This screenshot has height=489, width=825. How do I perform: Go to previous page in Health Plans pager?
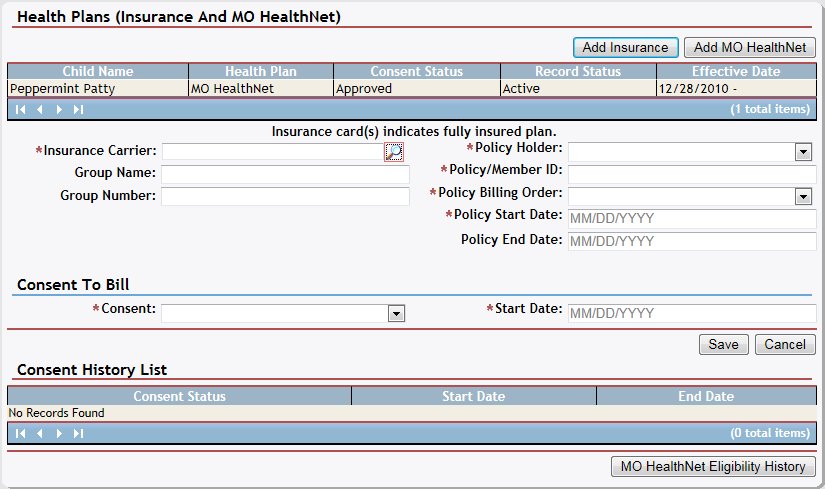40,109
